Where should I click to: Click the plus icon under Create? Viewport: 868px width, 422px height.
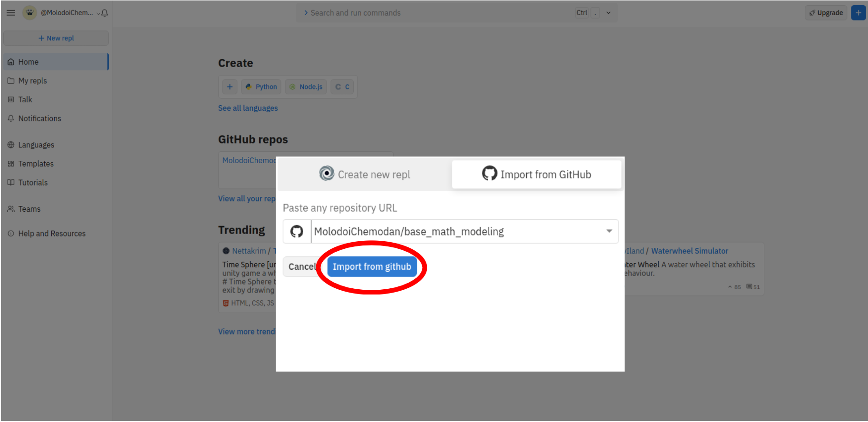[230, 87]
